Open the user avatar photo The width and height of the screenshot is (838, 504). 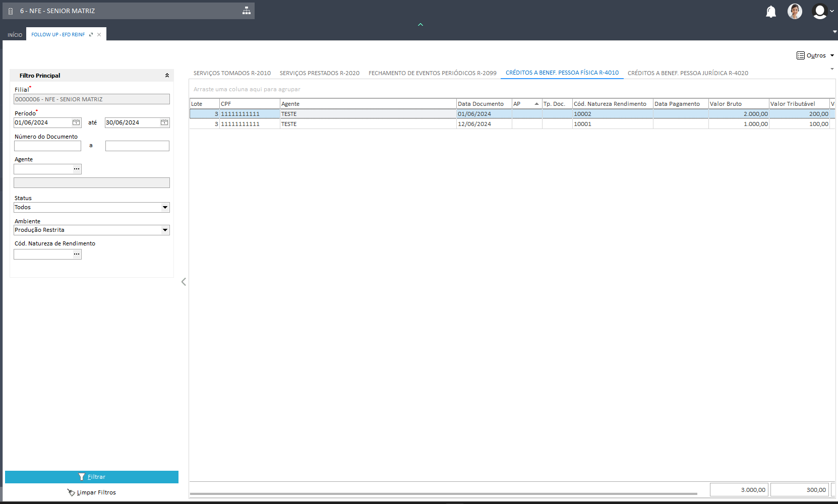pyautogui.click(x=795, y=11)
